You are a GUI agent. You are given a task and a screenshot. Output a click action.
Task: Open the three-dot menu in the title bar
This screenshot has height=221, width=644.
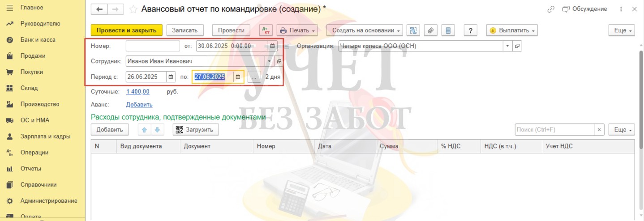tap(621, 9)
